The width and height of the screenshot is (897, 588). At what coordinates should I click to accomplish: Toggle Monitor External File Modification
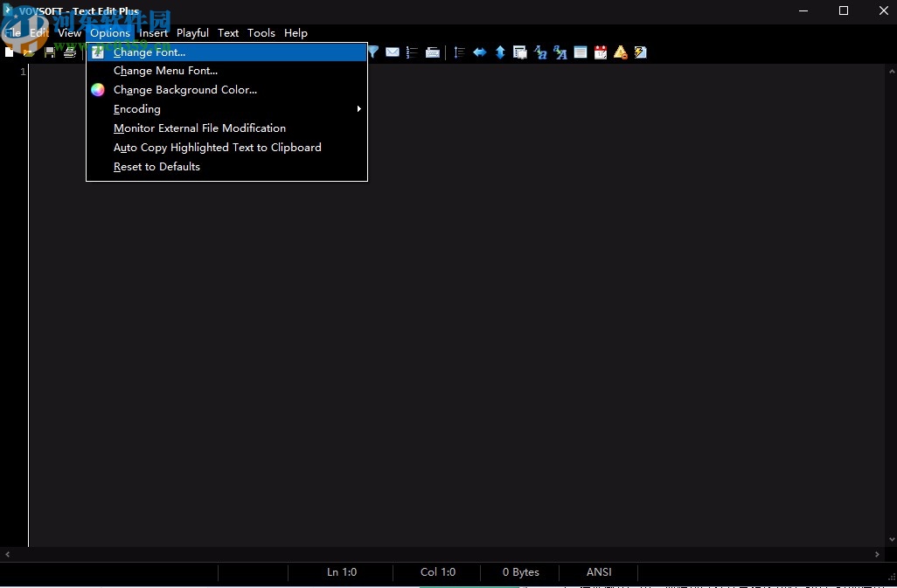[199, 128]
